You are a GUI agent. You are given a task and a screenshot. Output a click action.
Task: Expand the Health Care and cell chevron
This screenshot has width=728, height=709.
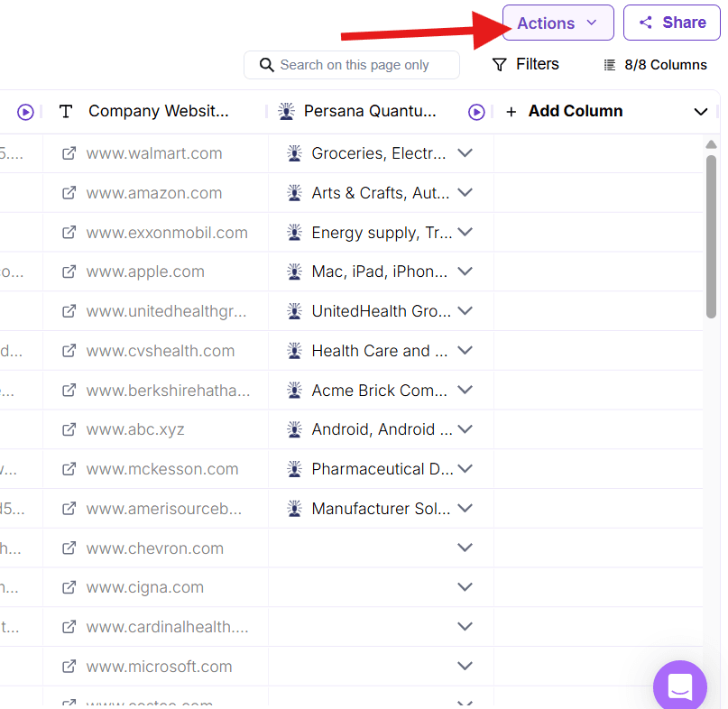click(465, 350)
